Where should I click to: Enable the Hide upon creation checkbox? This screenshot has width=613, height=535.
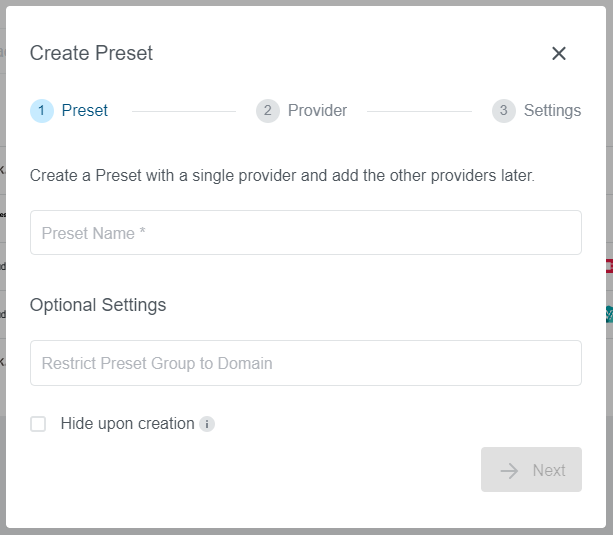pos(38,424)
